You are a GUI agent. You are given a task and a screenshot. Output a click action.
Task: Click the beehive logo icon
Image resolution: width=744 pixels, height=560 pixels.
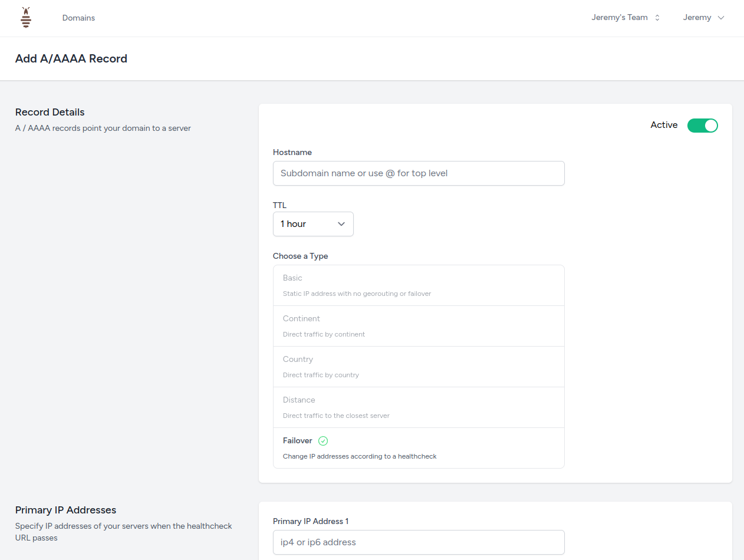tap(25, 18)
